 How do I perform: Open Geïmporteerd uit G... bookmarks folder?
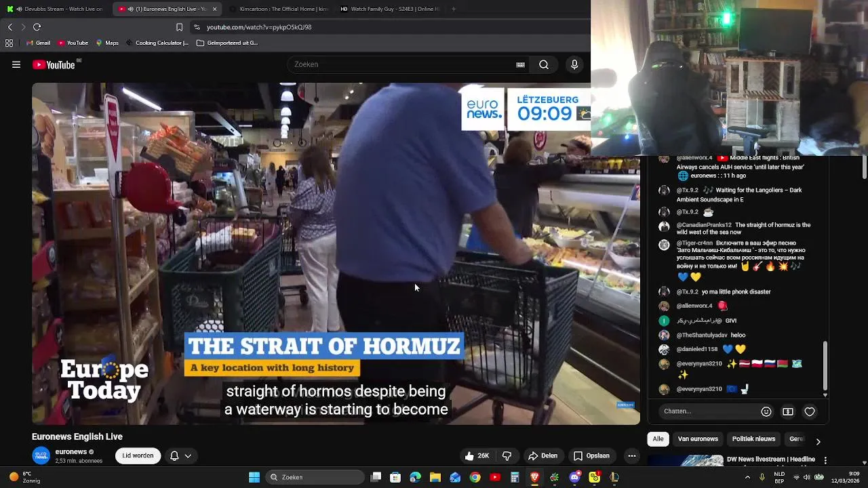(228, 43)
